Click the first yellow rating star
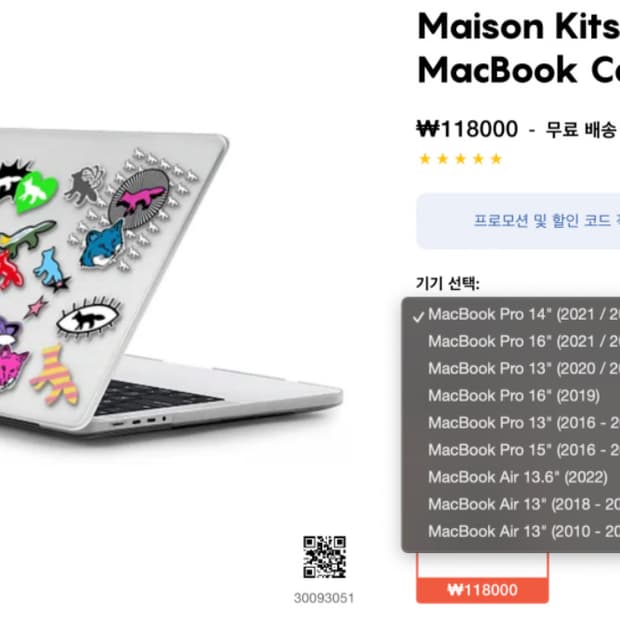 coord(425,159)
